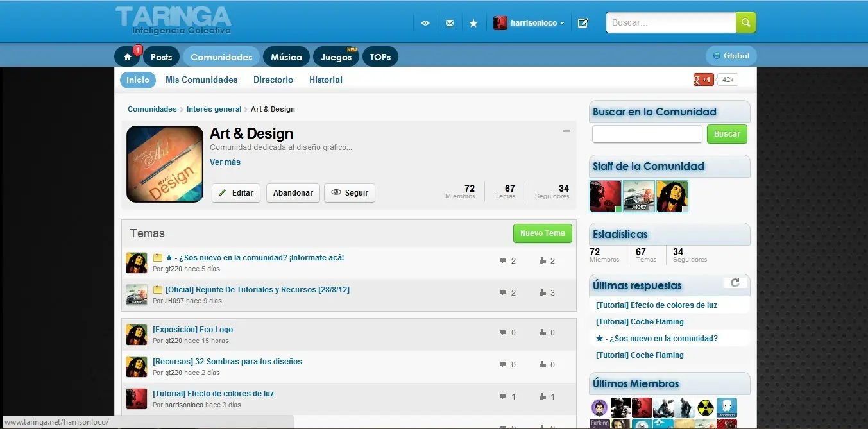The width and height of the screenshot is (868, 429).
Task: Open harrisonloco user dropdown menu
Action: click(529, 23)
